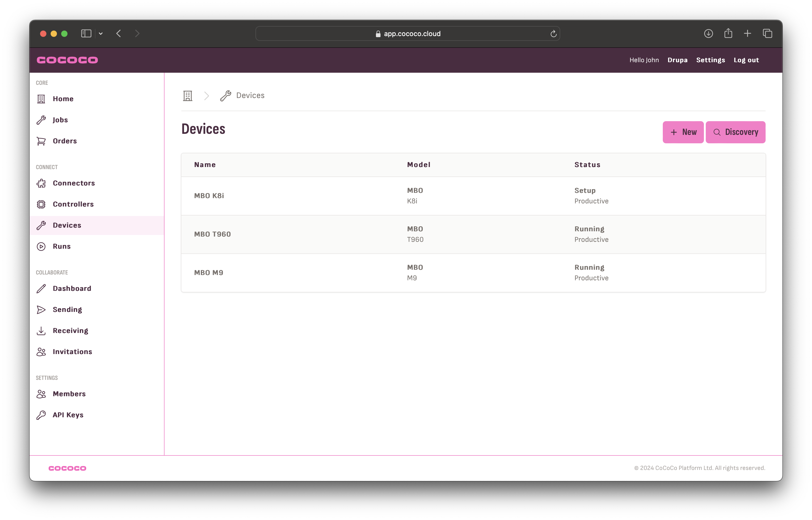Start device Discovery

click(x=735, y=132)
